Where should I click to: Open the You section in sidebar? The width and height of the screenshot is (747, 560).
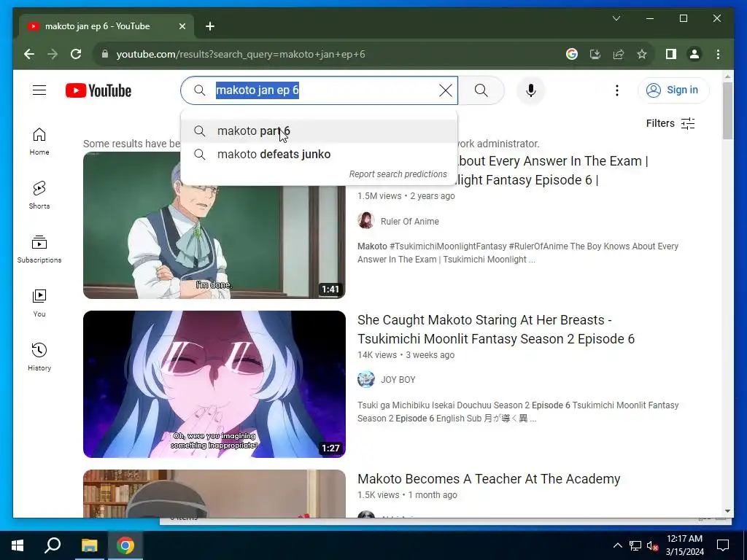click(39, 303)
